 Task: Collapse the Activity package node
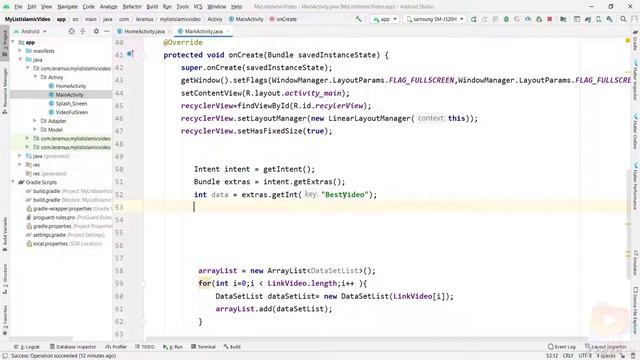35,77
